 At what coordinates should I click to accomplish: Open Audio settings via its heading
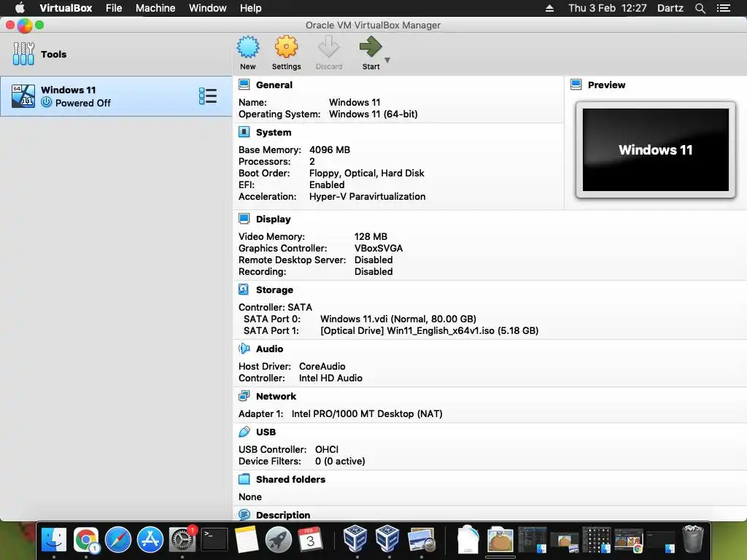(269, 349)
